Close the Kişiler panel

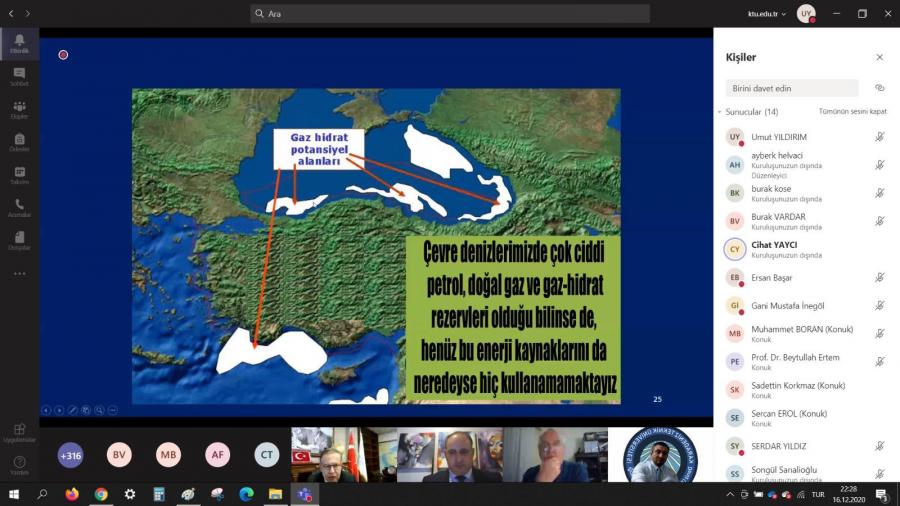pyautogui.click(x=879, y=57)
